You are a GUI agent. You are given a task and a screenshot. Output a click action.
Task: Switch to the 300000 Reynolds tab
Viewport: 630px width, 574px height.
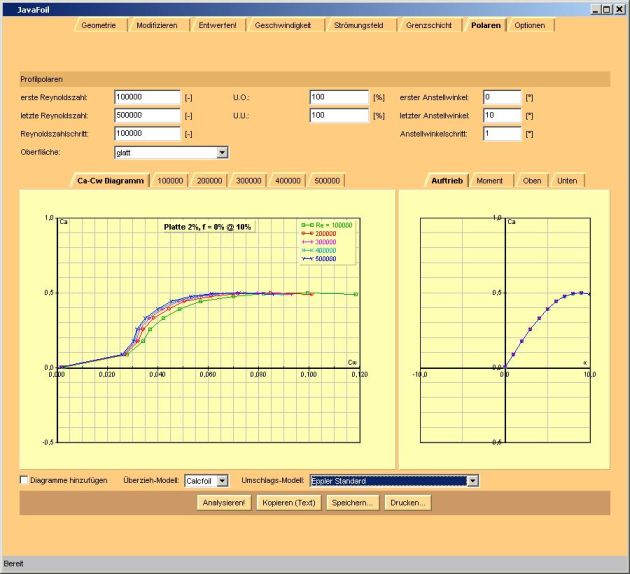coord(249,180)
